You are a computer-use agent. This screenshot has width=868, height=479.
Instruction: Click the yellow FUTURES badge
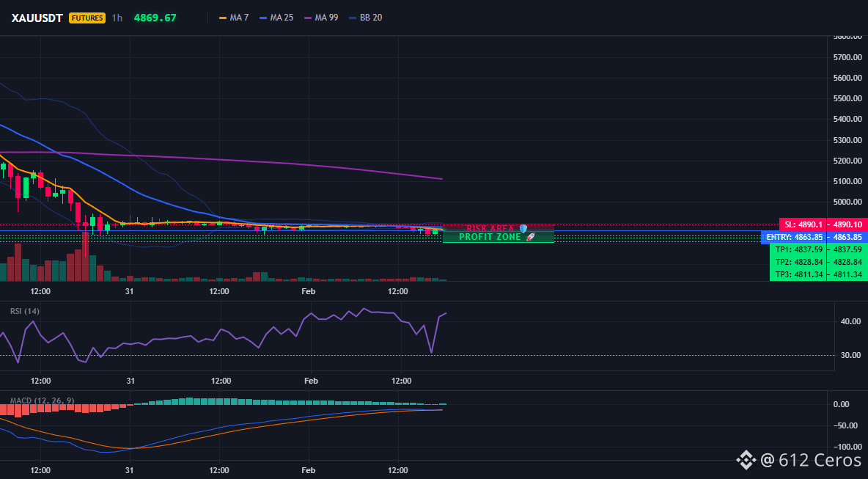click(87, 18)
